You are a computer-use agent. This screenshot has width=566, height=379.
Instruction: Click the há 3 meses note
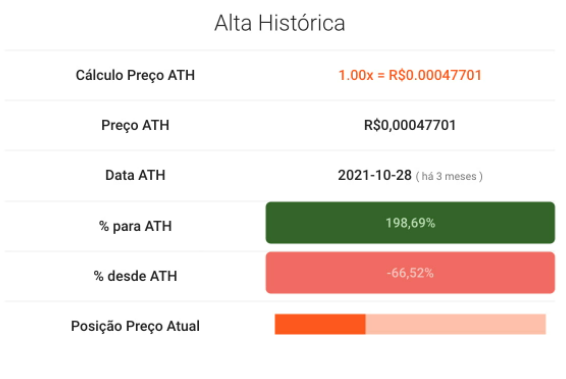coord(449,177)
